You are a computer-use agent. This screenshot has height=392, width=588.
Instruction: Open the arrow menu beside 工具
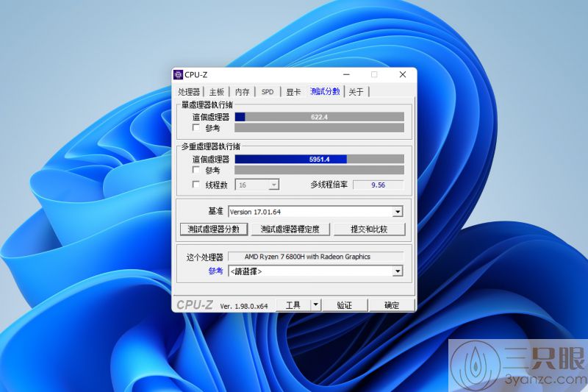316,305
